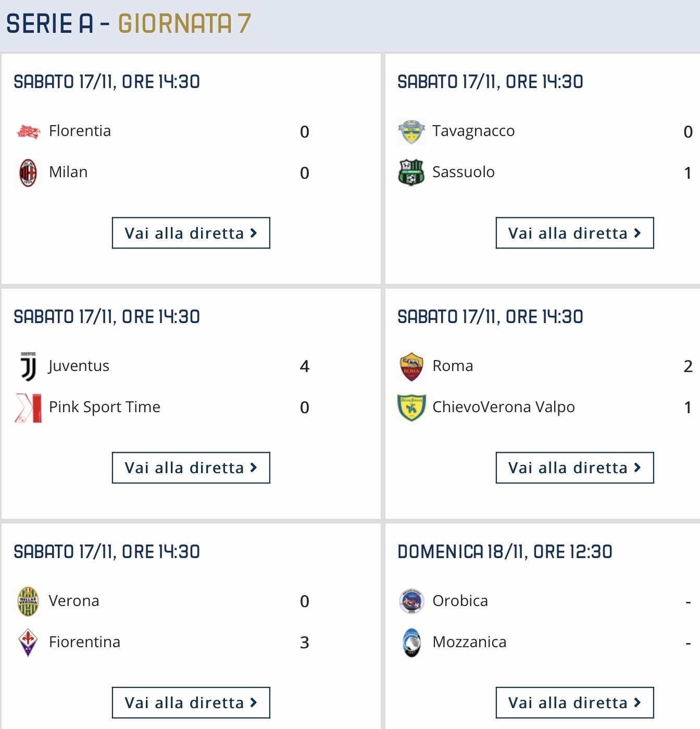The width and height of the screenshot is (700, 729).
Task: Open live coverage for Tavagnacco vs Sassuolo
Action: (574, 233)
